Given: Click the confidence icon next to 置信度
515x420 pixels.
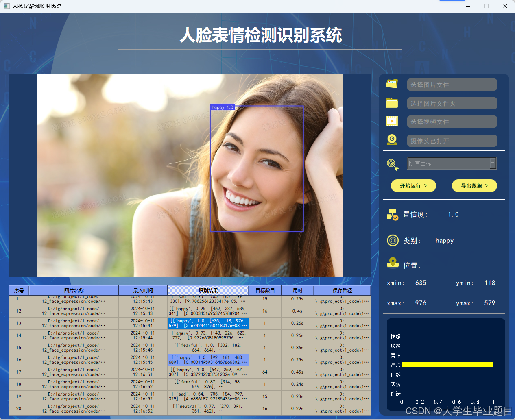Looking at the screenshot, I should pos(393,214).
